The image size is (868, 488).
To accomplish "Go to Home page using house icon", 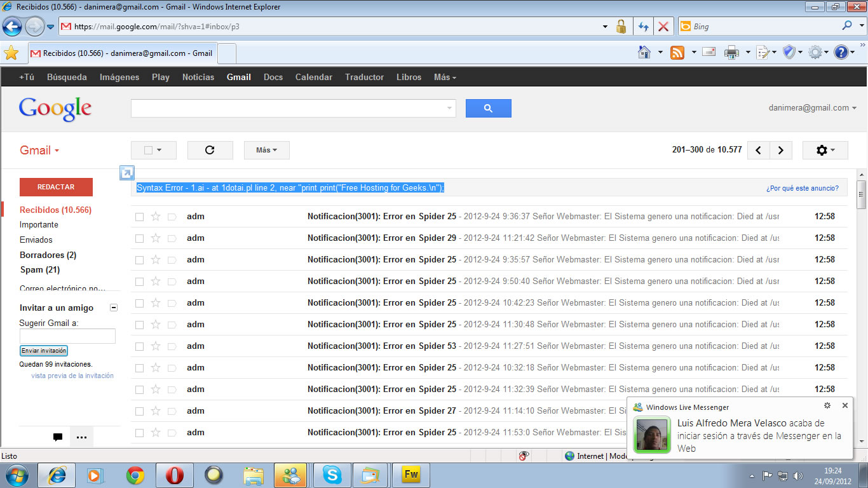I will pos(644,52).
